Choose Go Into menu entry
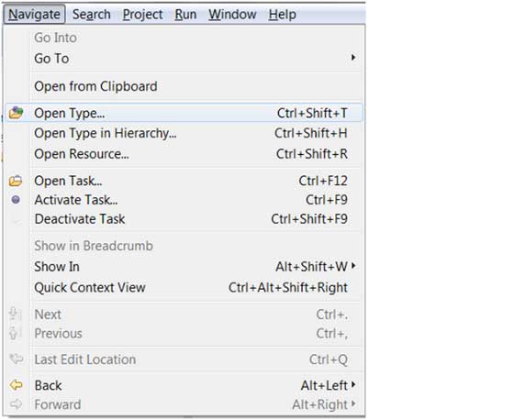Image resolution: width=514 pixels, height=420 pixels. click(184, 38)
